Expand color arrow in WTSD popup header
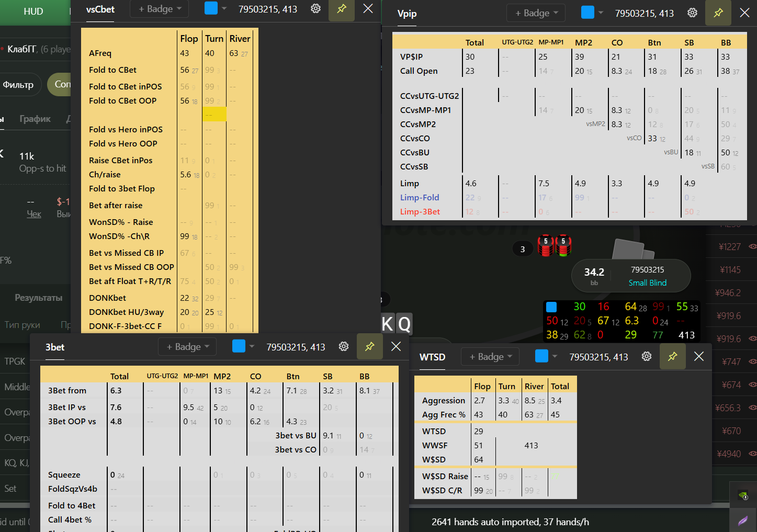Viewport: 757px width, 532px height. click(x=555, y=356)
